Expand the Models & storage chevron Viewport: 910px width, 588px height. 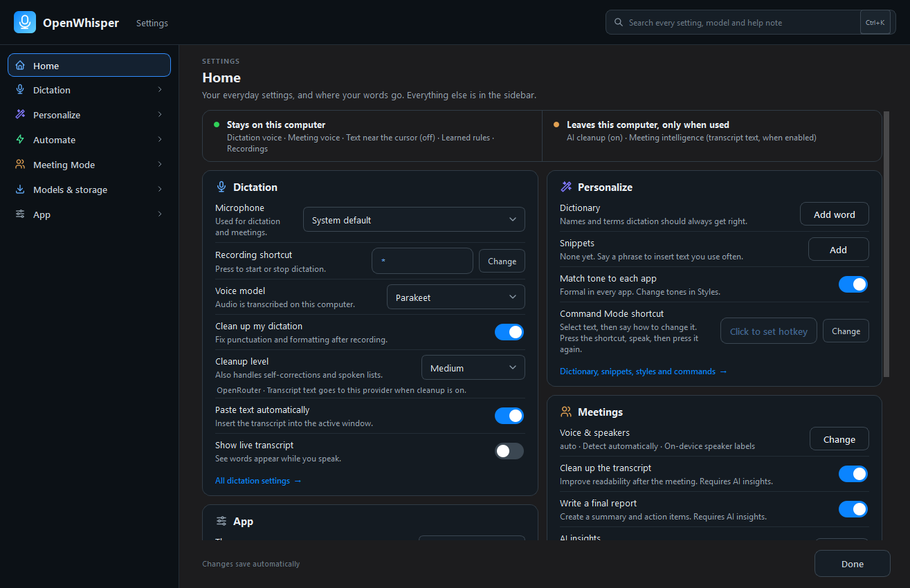[160, 190]
